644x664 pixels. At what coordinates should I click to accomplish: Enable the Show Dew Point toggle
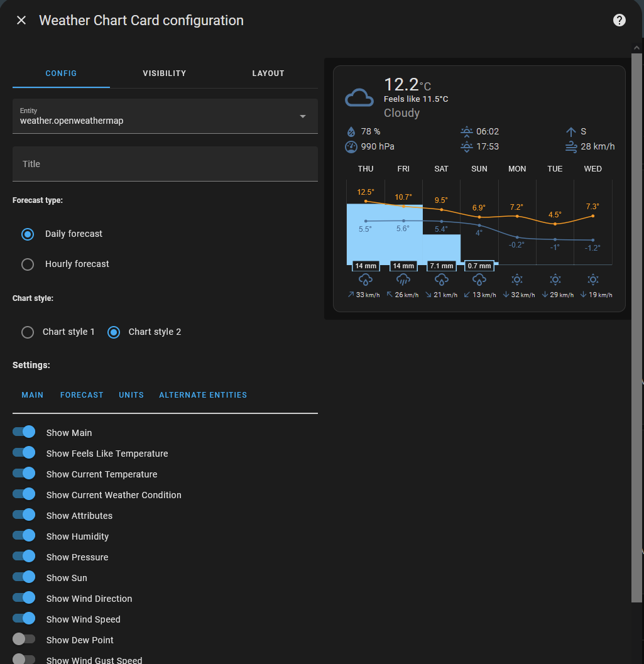(24, 640)
